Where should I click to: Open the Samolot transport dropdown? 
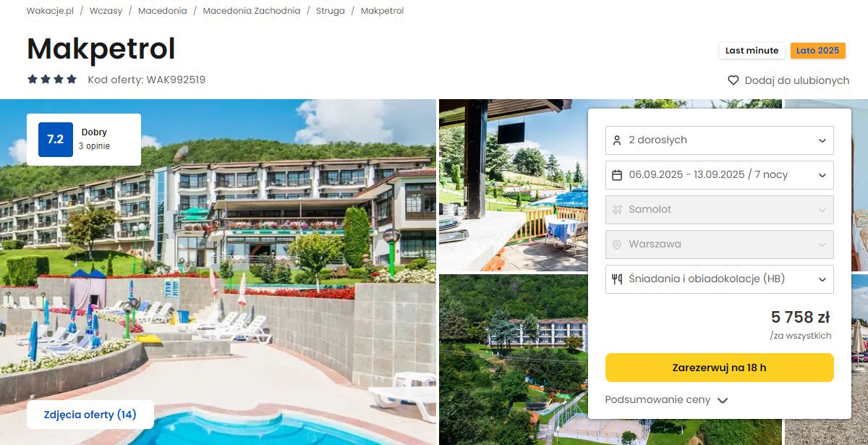tap(719, 210)
